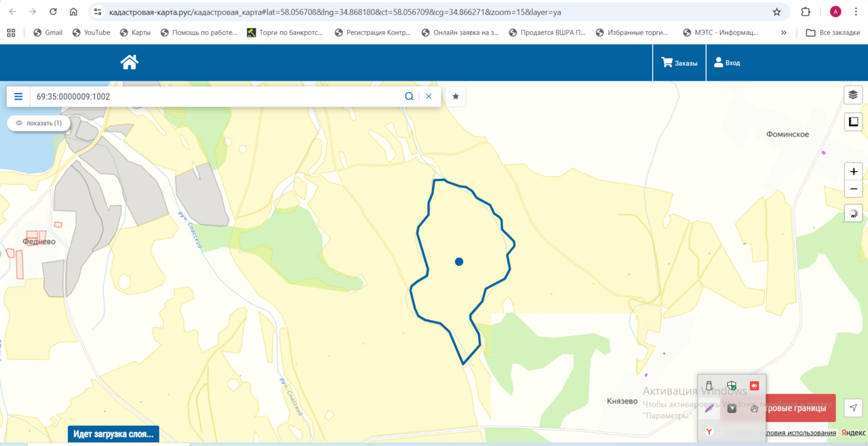Click the area selection tool icon
The image size is (868, 446).
coord(853,122)
